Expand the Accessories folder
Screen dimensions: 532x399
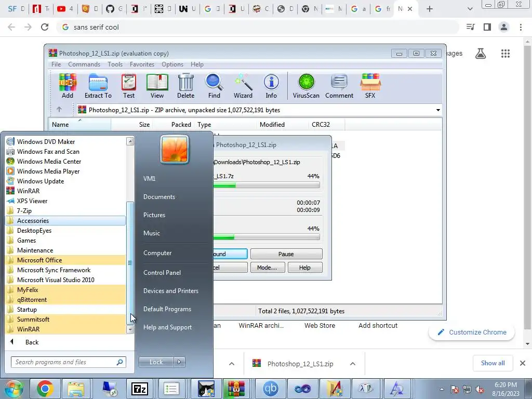point(66,220)
